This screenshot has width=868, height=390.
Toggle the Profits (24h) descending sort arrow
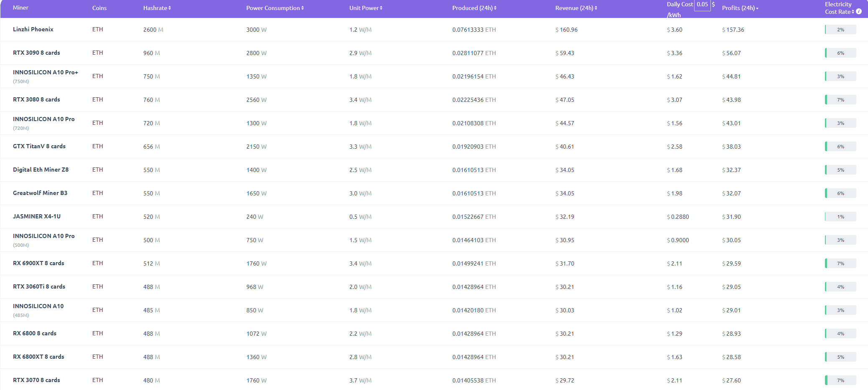coord(757,9)
